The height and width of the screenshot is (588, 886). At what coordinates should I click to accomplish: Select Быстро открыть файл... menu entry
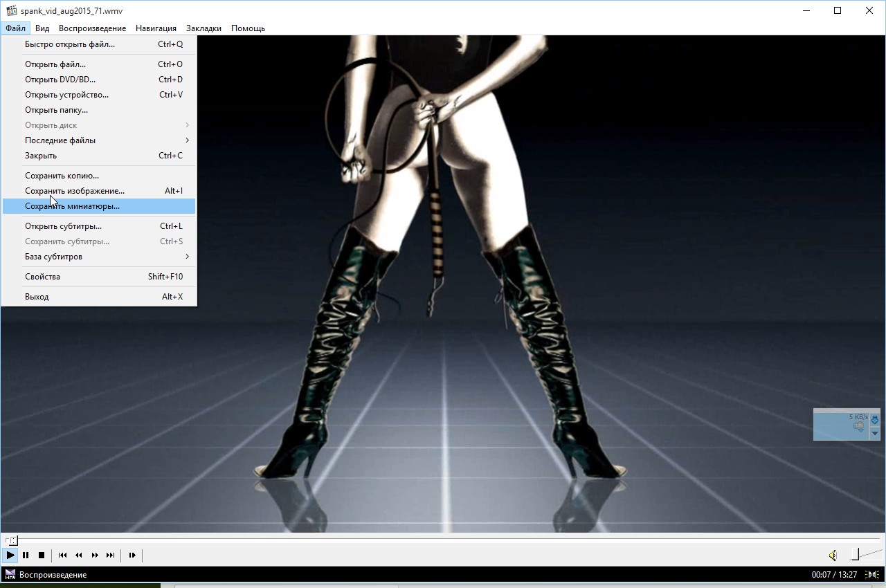(x=99, y=44)
